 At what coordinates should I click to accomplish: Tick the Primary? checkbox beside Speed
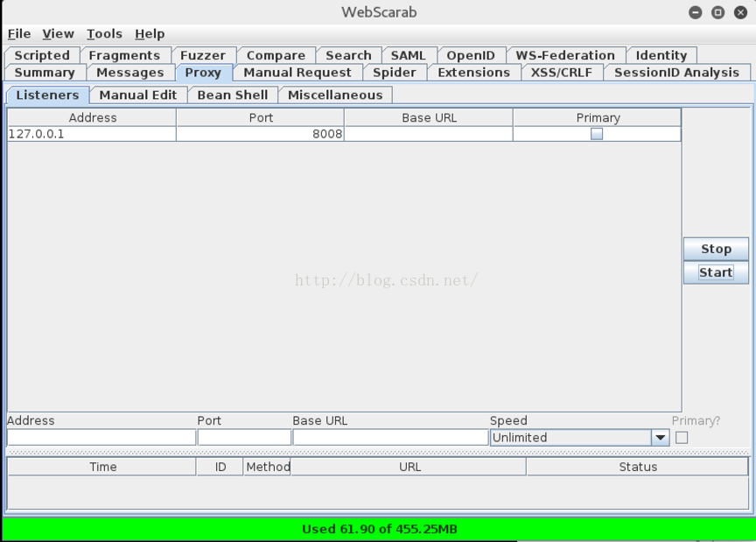click(x=682, y=438)
